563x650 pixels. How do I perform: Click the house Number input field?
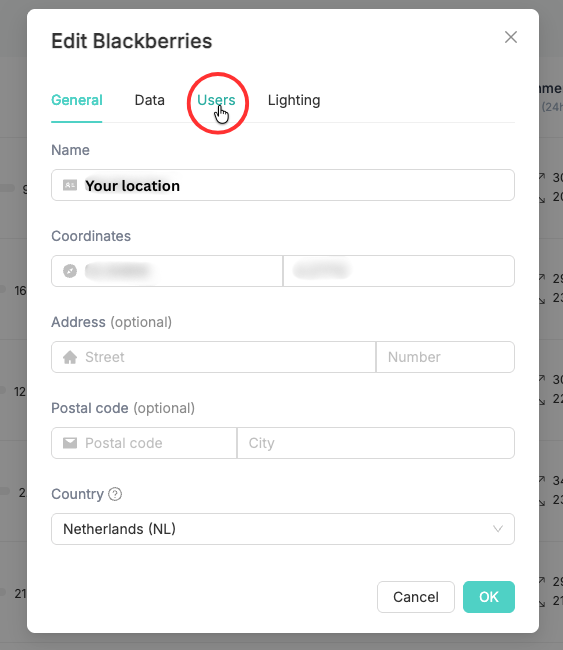tap(445, 357)
